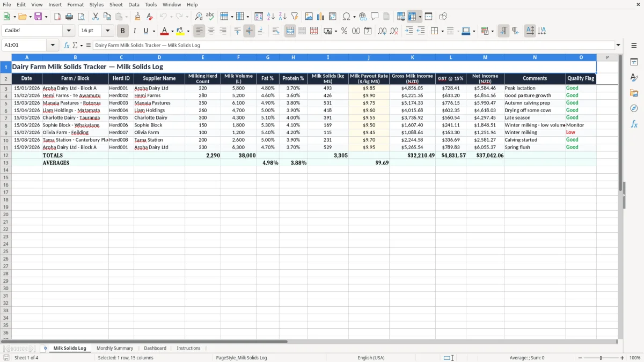
Task: Click Insert Chart icon
Action: pos(321,17)
